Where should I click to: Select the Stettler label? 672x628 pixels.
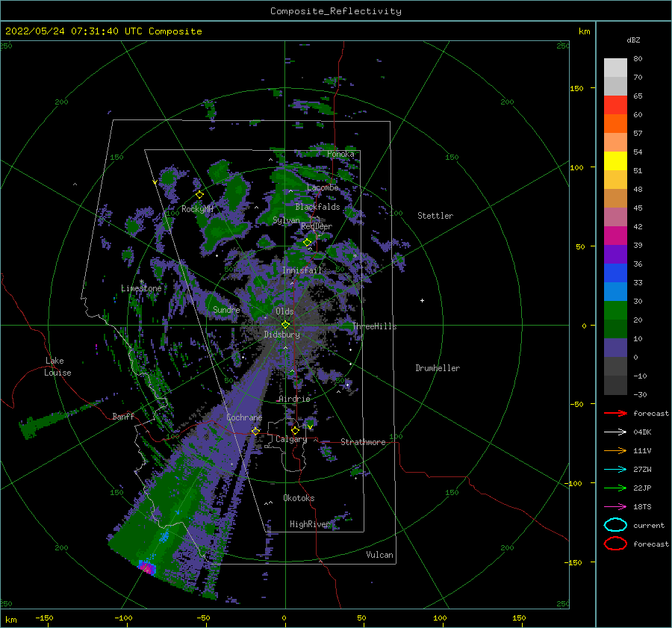[435, 216]
